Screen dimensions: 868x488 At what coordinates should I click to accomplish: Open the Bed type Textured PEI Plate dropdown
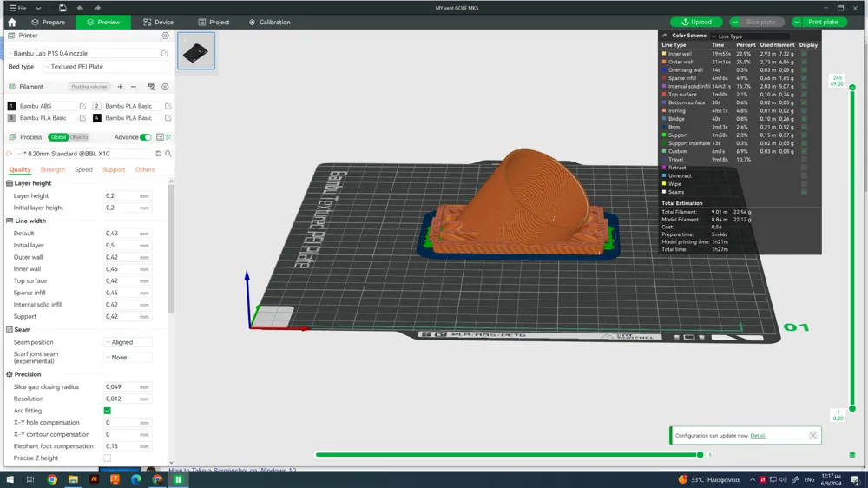point(106,67)
